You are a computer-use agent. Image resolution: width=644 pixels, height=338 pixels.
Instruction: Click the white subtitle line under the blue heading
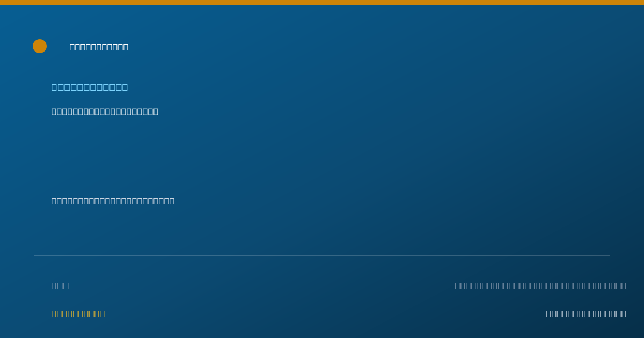pos(105,112)
